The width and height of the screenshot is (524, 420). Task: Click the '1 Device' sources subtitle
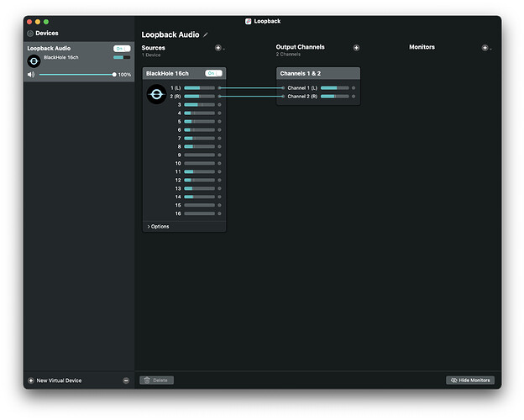[x=151, y=55]
